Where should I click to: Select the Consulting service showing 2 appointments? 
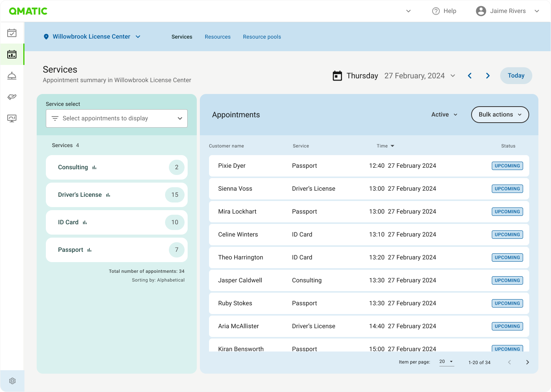pos(117,167)
